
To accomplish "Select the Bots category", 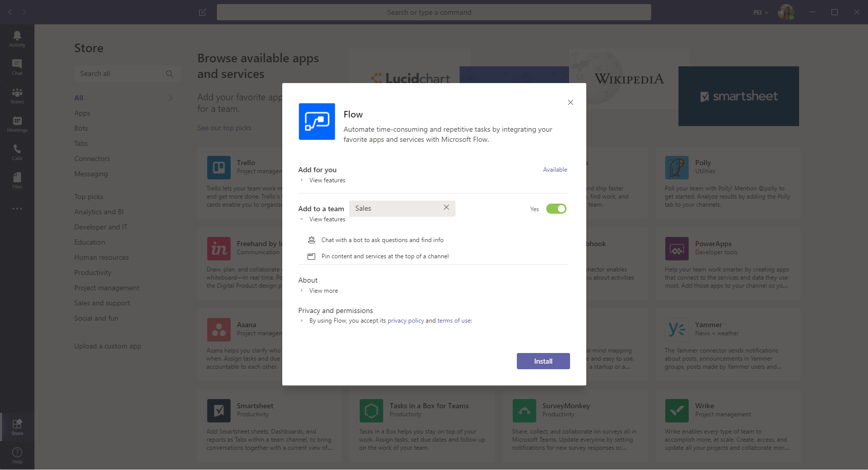I will 81,129.
